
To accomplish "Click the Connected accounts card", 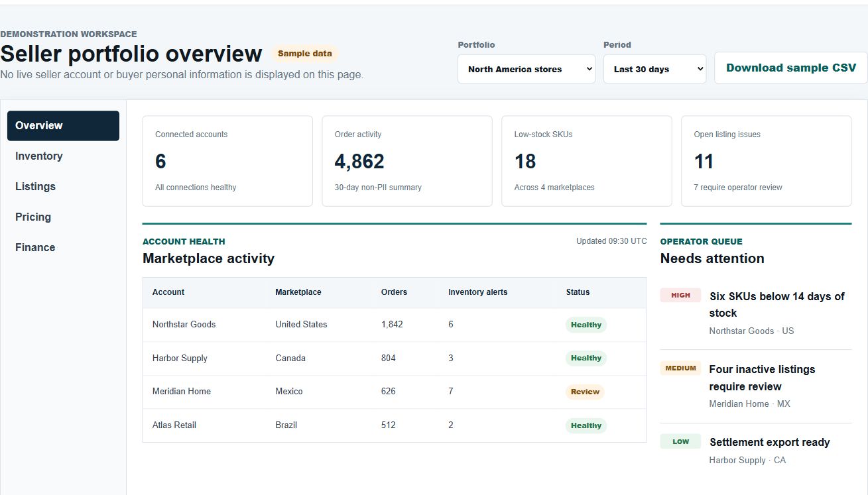I will coord(227,161).
